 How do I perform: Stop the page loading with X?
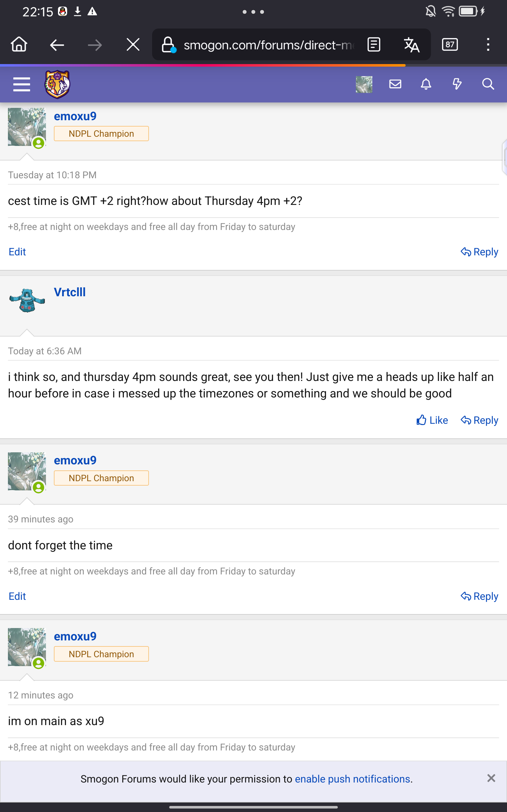133,44
